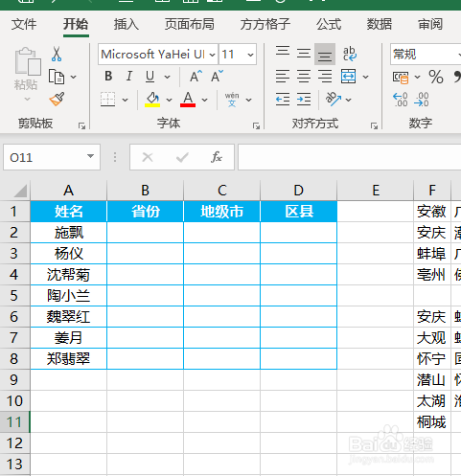Toggle underline formatting
Screen dimensions: 461x476
[150, 77]
